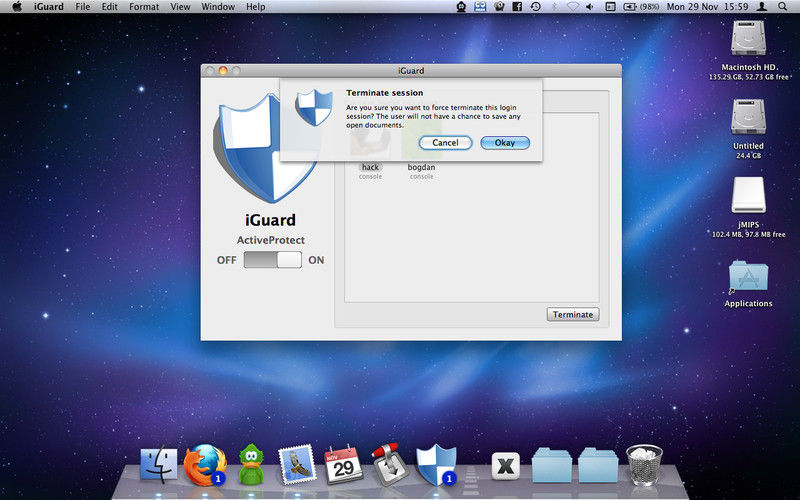This screenshot has width=800, height=500.
Task: Open Transmission icon in the Dock
Action: point(390,465)
